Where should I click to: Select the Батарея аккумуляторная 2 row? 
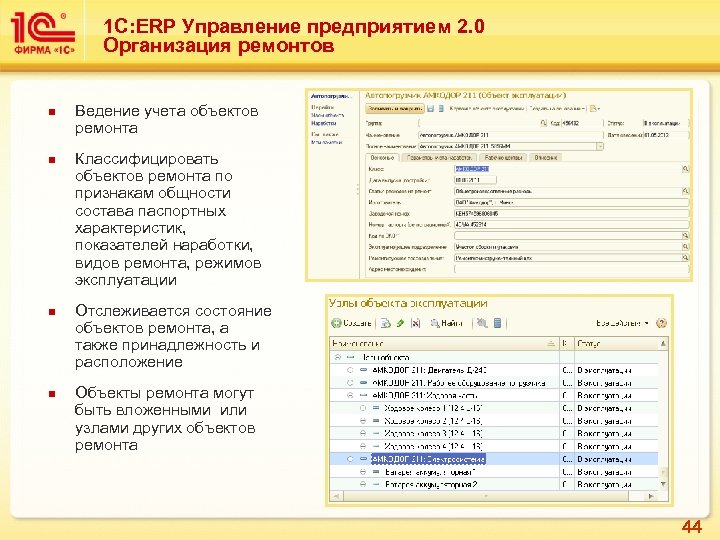(494, 484)
